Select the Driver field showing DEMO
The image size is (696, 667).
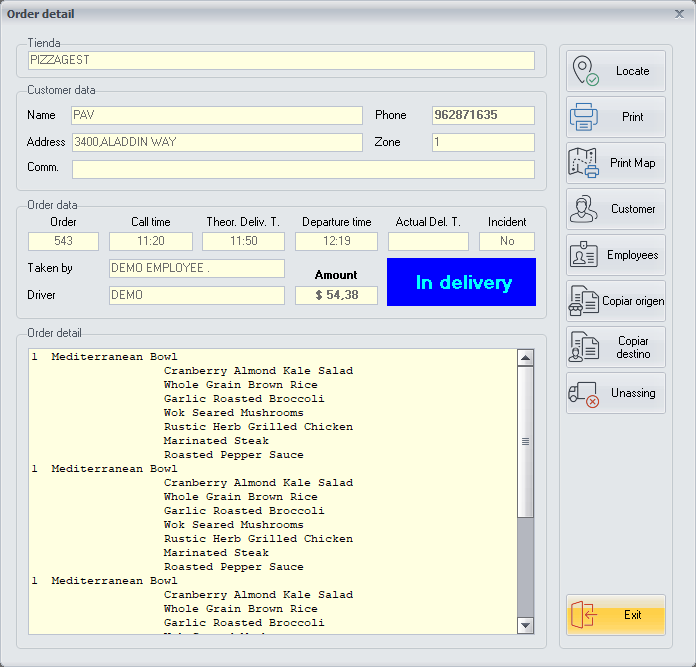[x=196, y=296]
